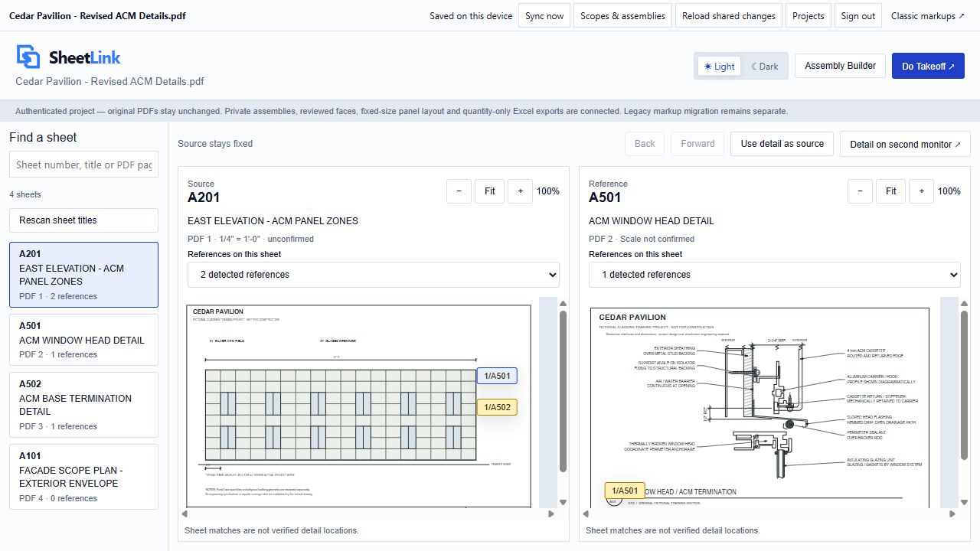
Task: Zoom out the Reference A501 sheet
Action: click(x=860, y=191)
